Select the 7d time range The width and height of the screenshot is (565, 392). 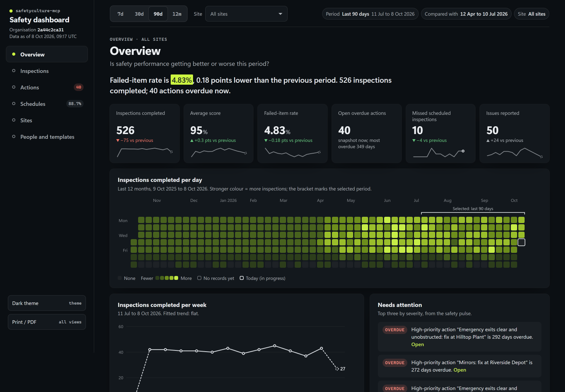coord(120,14)
